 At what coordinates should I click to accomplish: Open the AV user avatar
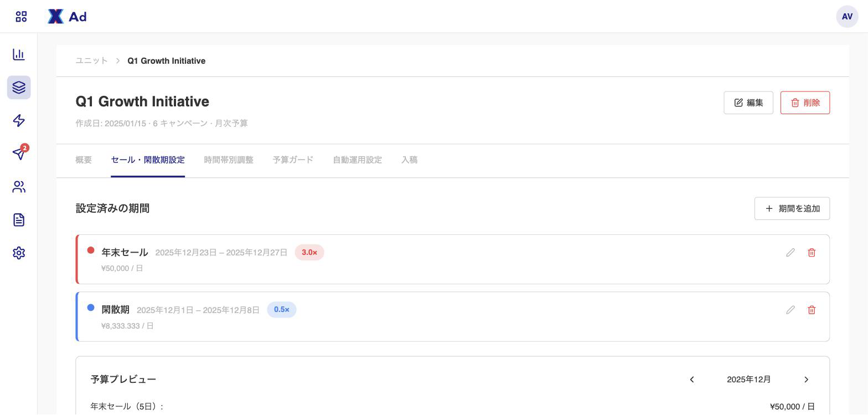[847, 17]
